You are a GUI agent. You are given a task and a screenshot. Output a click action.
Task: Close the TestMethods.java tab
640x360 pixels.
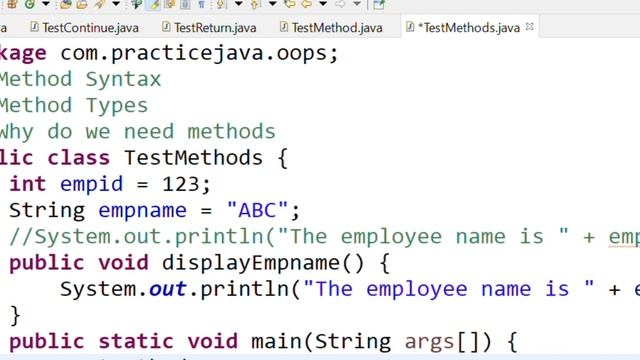(x=530, y=27)
